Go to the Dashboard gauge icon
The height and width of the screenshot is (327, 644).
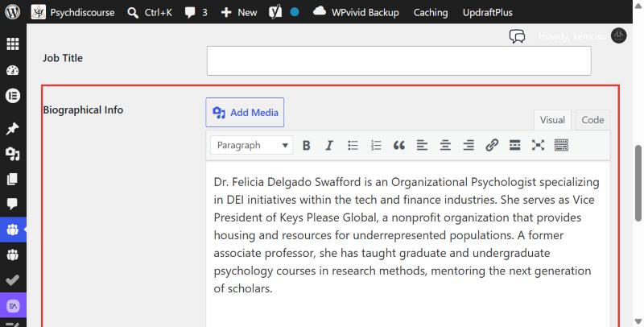click(x=13, y=70)
